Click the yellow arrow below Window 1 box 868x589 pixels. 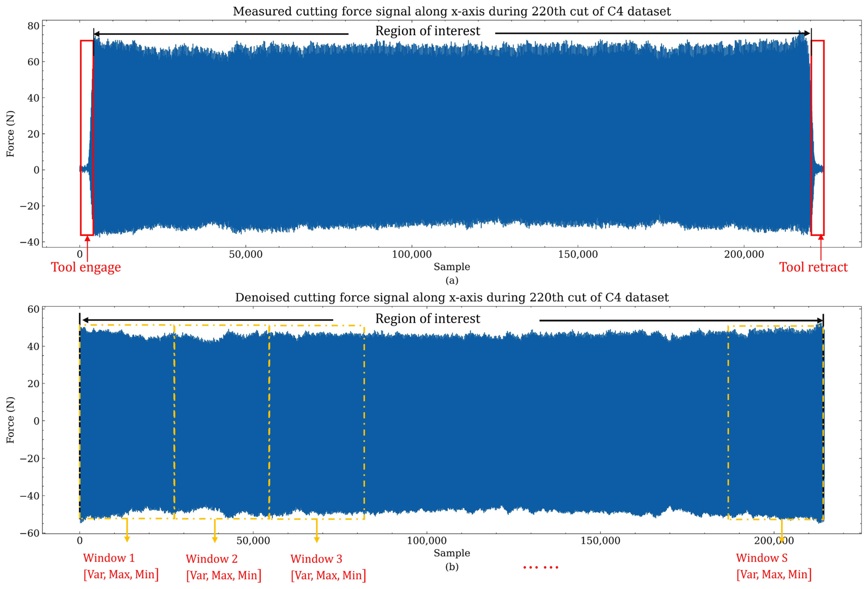coord(127,531)
